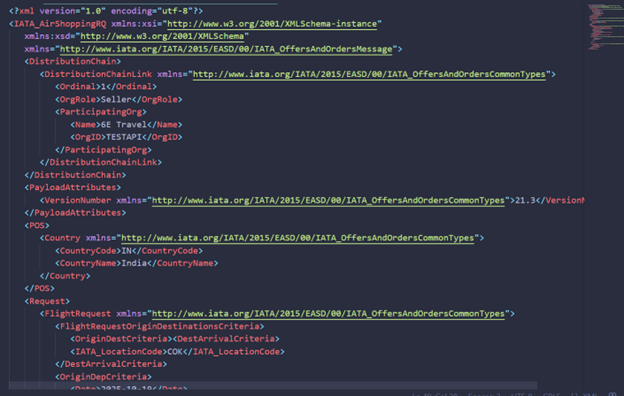Image resolution: width=624 pixels, height=396 pixels.
Task: Follow the CommonTypes link on VersionNumber line
Action: click(328, 200)
